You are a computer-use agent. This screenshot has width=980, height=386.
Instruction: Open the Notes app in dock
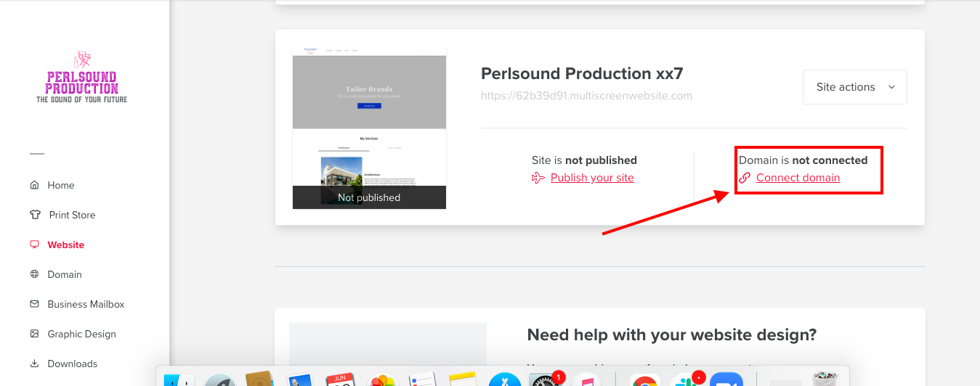[x=462, y=380]
